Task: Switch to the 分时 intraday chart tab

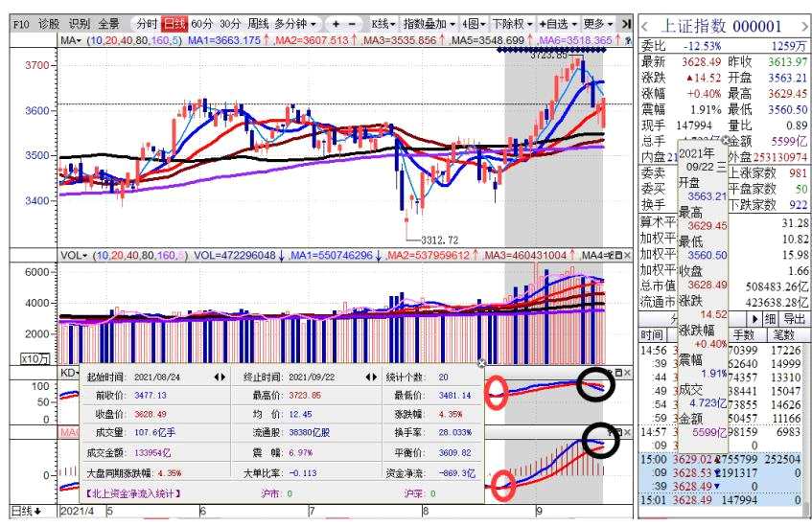Action: pos(147,24)
